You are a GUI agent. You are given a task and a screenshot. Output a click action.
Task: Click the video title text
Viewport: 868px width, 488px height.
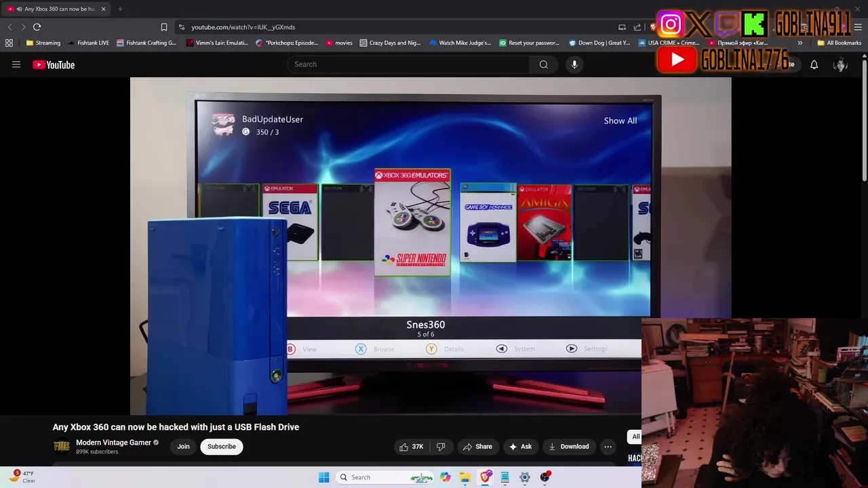click(176, 427)
